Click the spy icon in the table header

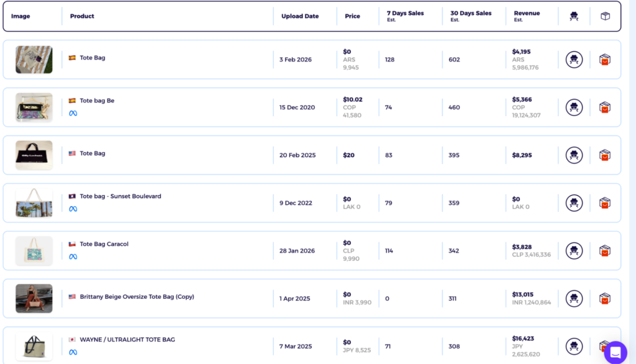(573, 16)
